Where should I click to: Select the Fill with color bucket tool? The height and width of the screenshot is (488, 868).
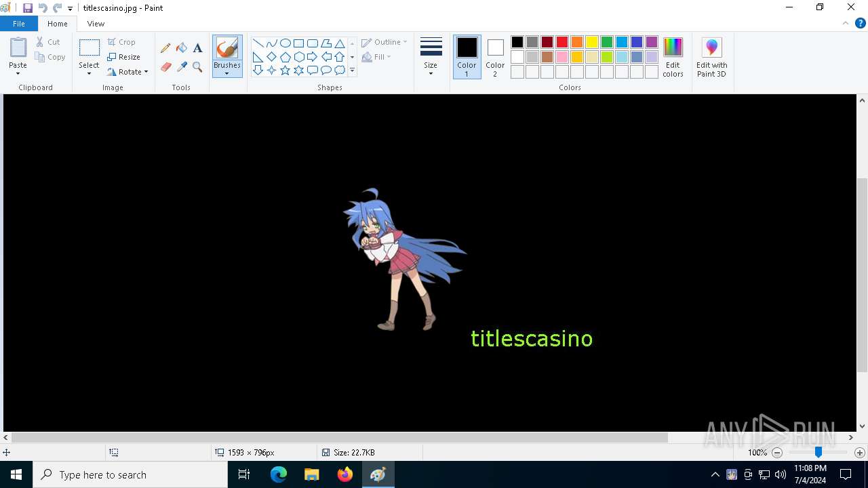(x=182, y=48)
